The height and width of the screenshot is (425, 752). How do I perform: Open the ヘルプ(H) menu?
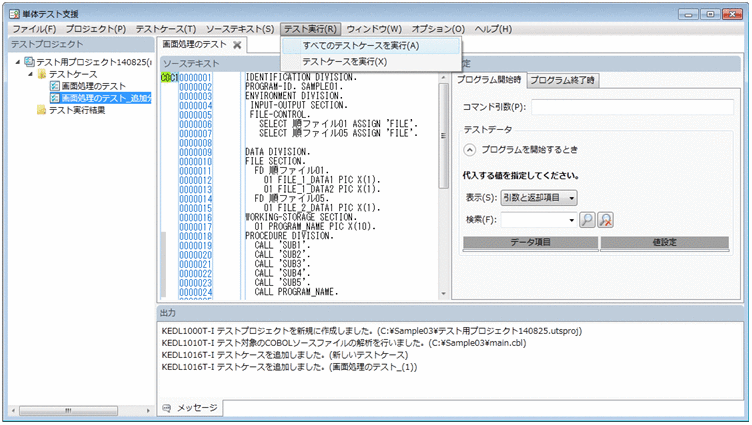[x=493, y=29]
